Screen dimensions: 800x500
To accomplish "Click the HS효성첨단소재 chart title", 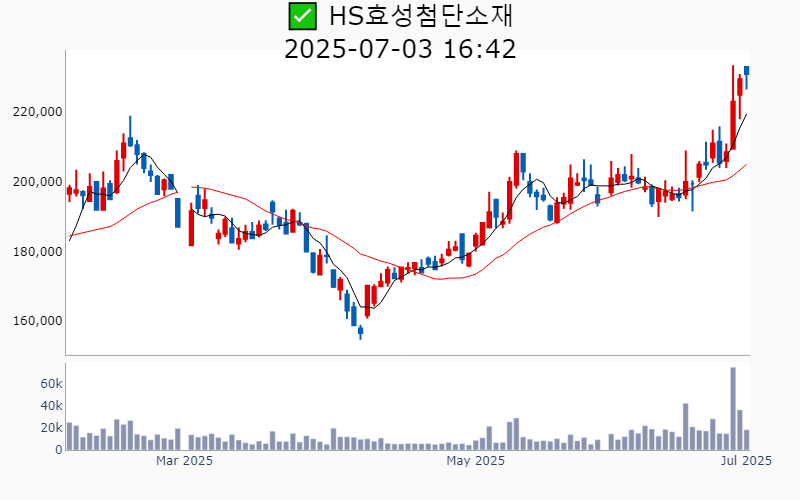I will [x=420, y=16].
